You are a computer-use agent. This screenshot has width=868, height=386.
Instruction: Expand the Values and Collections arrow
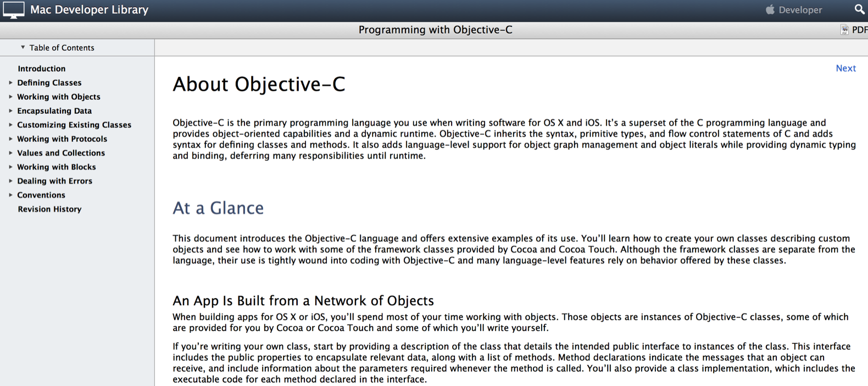click(10, 153)
